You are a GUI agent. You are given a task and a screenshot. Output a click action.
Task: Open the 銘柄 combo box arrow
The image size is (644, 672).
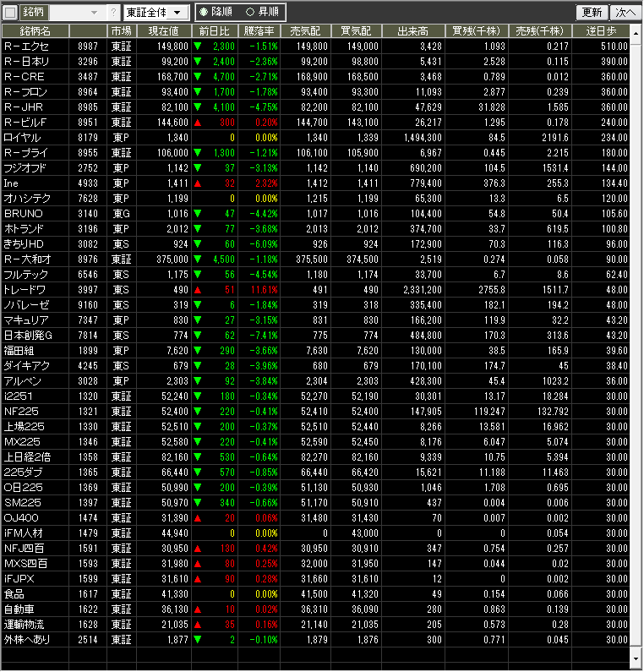click(x=94, y=13)
